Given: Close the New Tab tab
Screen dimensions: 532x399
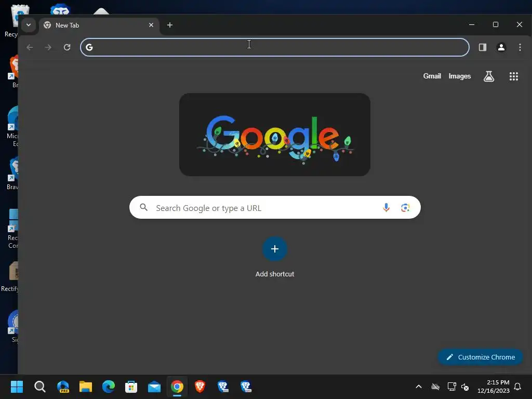Looking at the screenshot, I should (151, 25).
